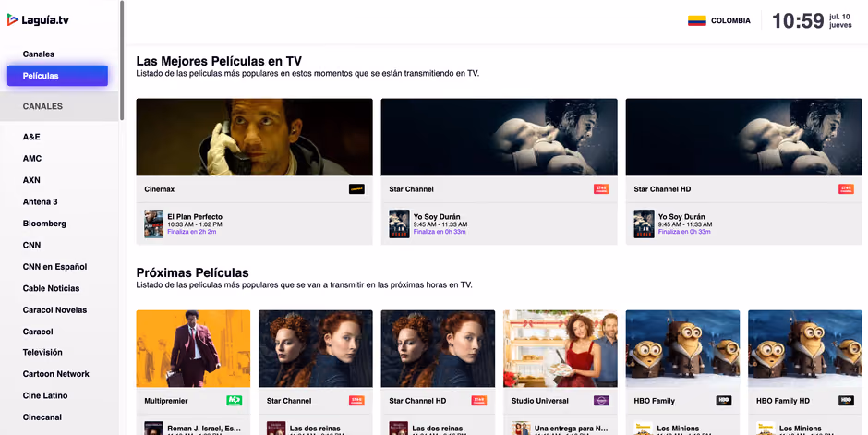Open the Cartoon Network channel

[57, 373]
